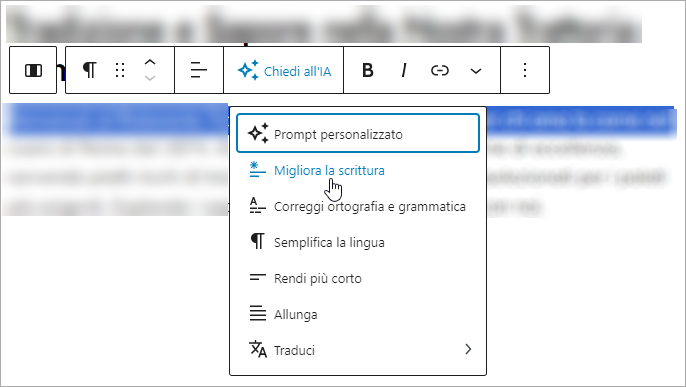Click the Chiedi all'IA button
The image size is (686, 387).
point(284,70)
